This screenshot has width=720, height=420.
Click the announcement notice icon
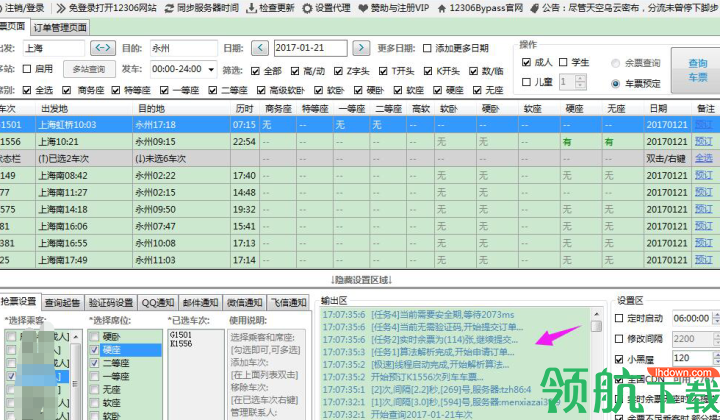[x=534, y=8]
